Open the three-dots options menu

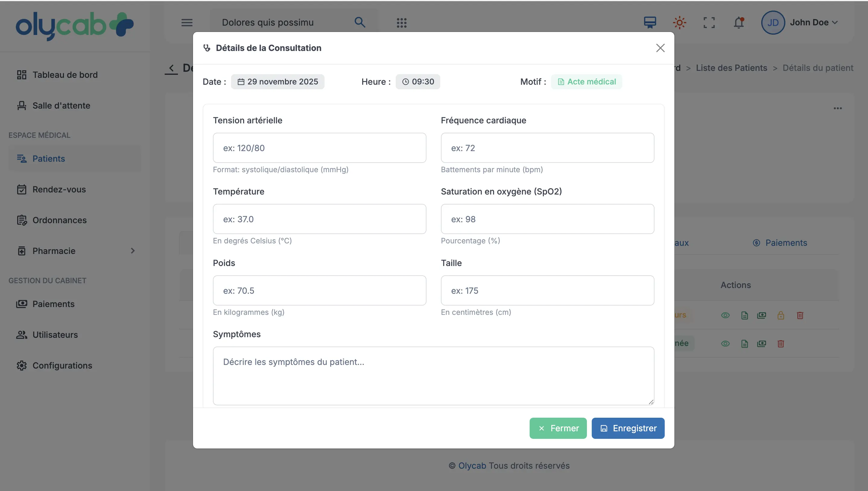(x=838, y=108)
